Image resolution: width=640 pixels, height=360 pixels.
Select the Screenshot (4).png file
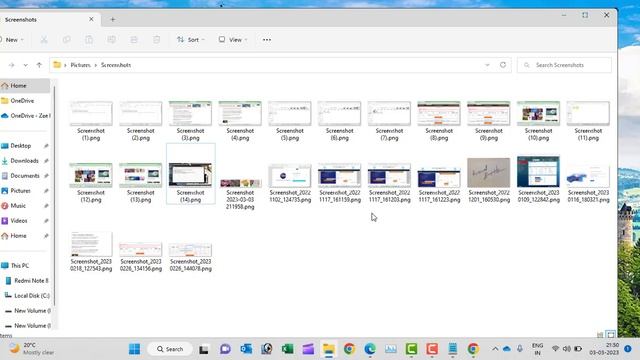pos(240,121)
